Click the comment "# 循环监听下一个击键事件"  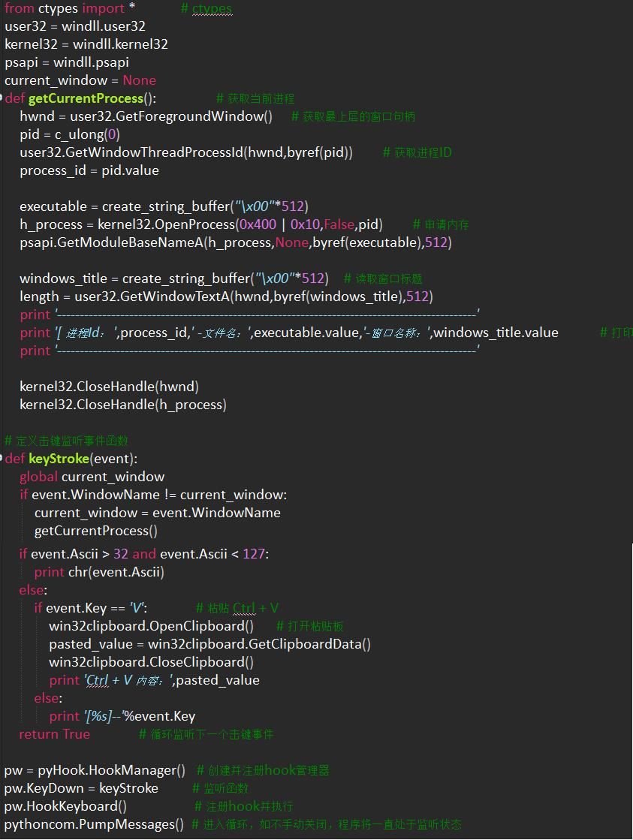point(206,734)
